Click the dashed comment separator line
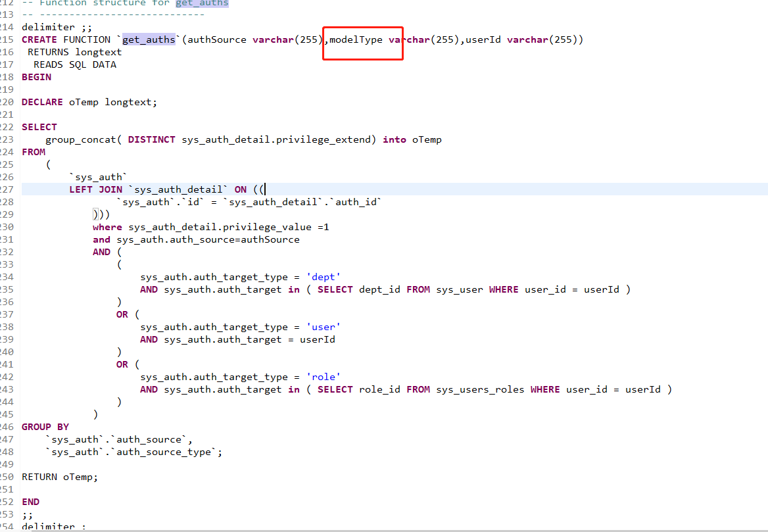Image resolution: width=768 pixels, height=532 pixels. (x=113, y=14)
